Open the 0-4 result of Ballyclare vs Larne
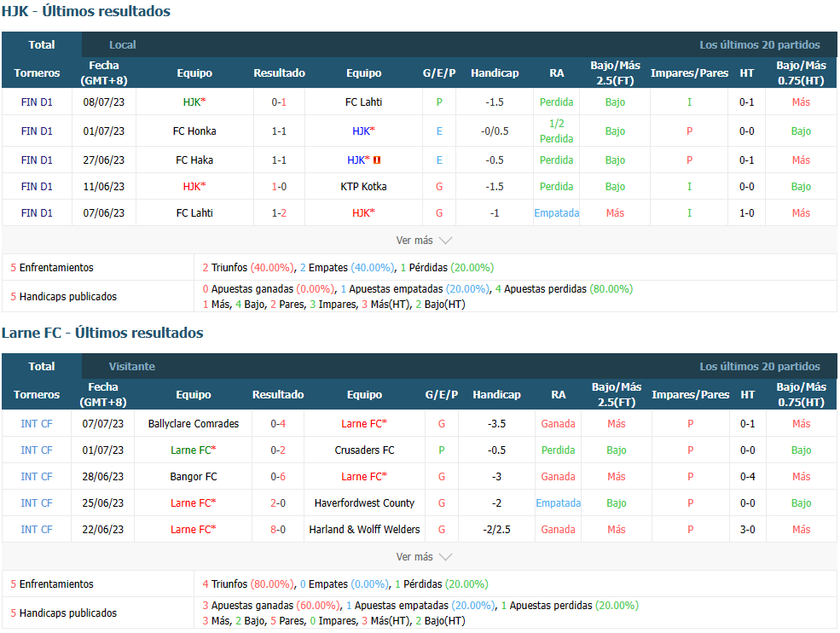The image size is (840, 633). tap(278, 424)
